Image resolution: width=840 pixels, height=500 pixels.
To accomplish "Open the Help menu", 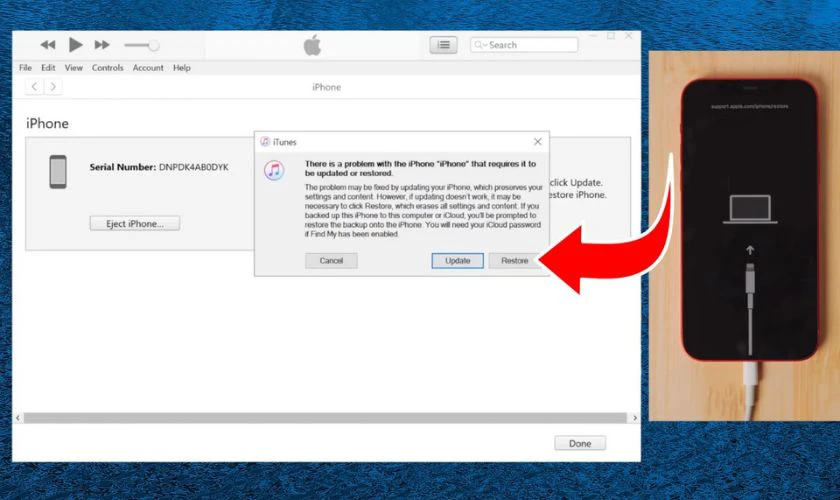I will coord(182,68).
